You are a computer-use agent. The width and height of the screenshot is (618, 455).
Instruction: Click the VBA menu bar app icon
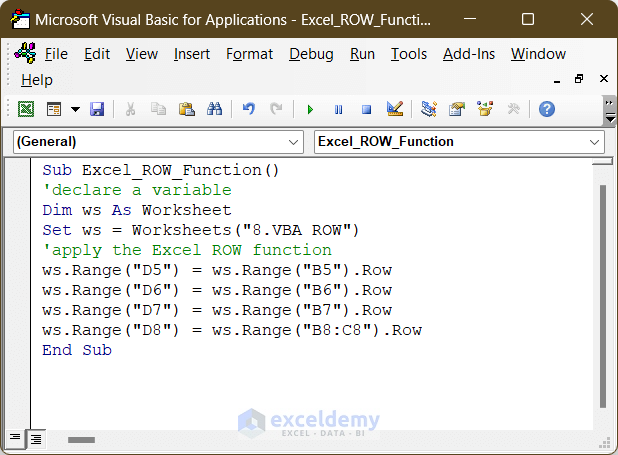tap(25, 53)
